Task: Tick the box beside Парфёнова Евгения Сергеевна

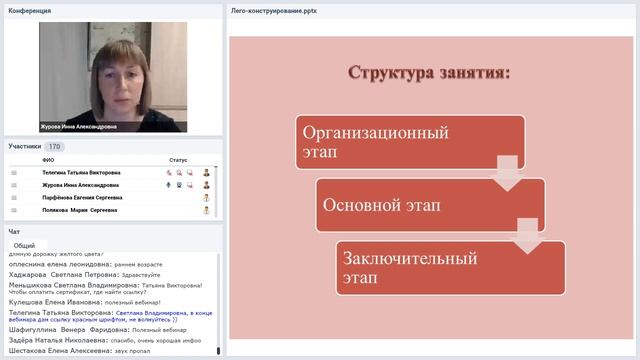Action: [x=14, y=198]
